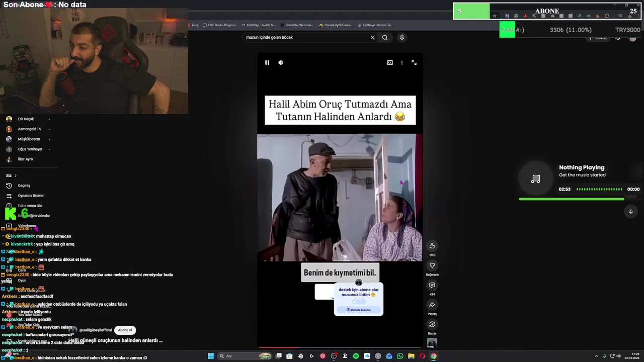Open the Erk Koçak subscription channel
Viewport: 644px width, 362px height.
click(x=28, y=119)
